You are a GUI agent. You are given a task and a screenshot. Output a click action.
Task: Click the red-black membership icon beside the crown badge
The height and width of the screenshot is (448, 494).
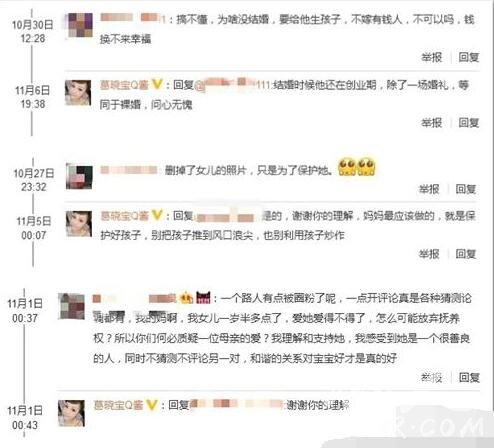(x=203, y=297)
